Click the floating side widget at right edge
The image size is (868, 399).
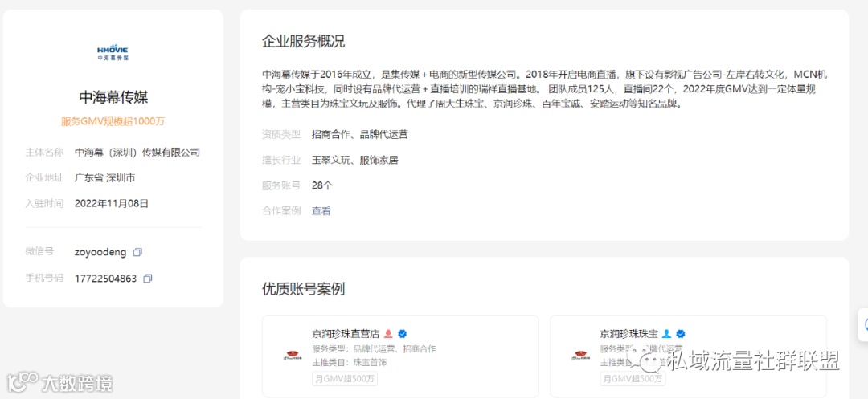[x=863, y=326]
